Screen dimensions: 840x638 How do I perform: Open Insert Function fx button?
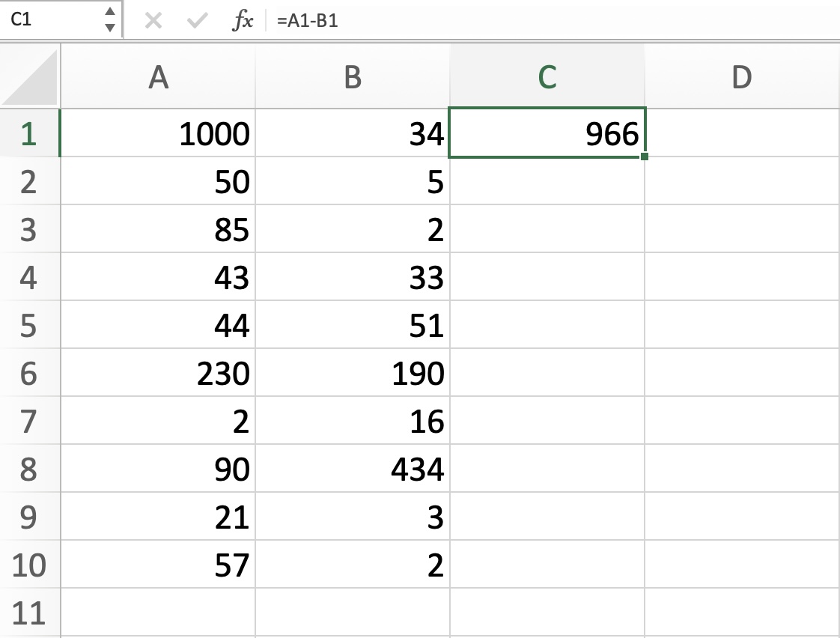click(243, 21)
